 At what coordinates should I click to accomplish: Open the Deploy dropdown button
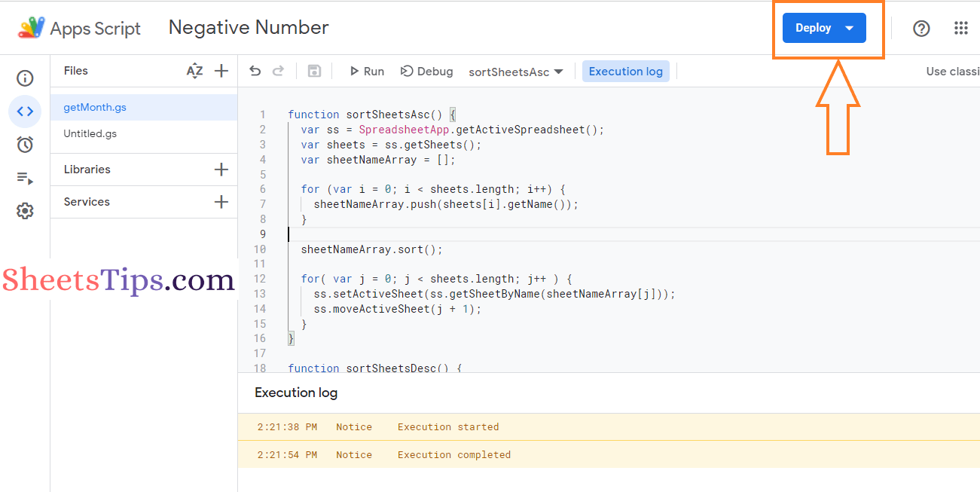[x=824, y=28]
